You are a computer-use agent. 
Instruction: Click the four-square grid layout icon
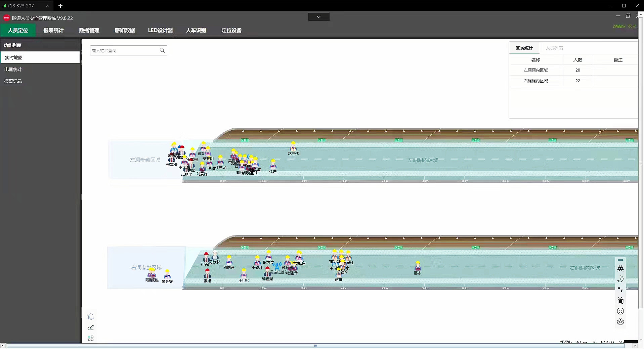coord(91,338)
